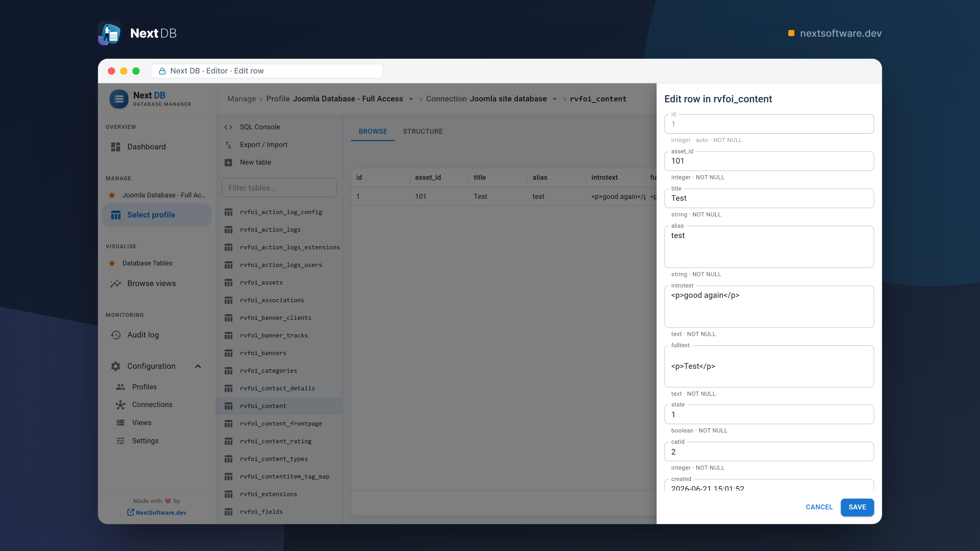Click the Export / Import arrows icon
This screenshot has height=551, width=980.
228,144
